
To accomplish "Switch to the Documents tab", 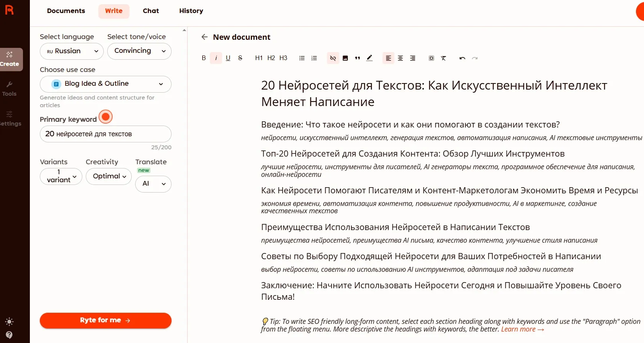I will pos(66,11).
